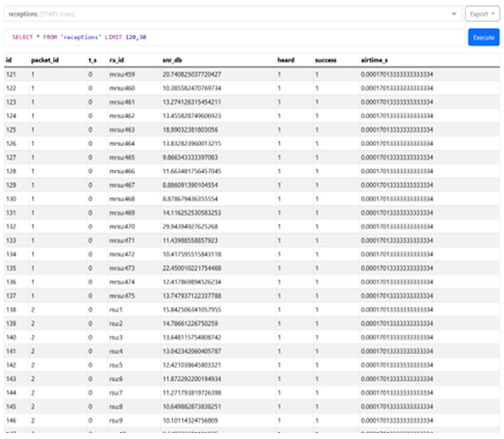Click the LIMIT keyword in the query
504x439 pixels.
coord(113,37)
